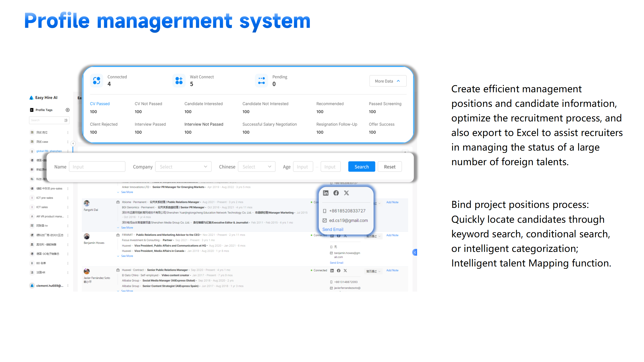Click Add Note for Fangshi Dai
The height and width of the screenshot is (362, 644).
click(392, 202)
